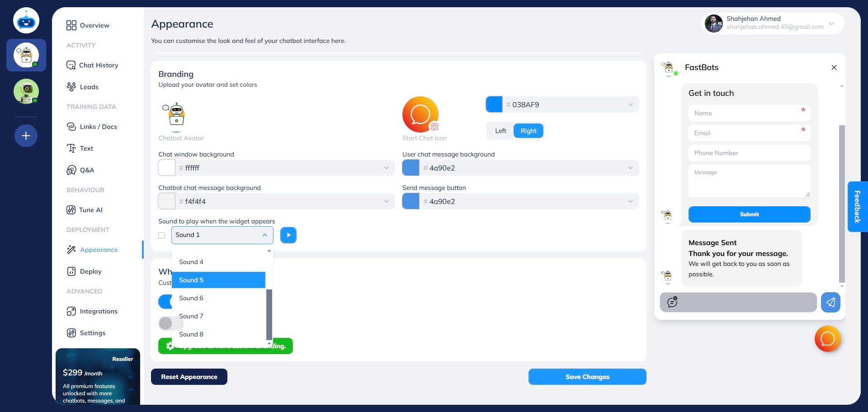This screenshot has width=868, height=412.
Task: Expand Chatbot chat message background dropdown
Action: tap(386, 201)
